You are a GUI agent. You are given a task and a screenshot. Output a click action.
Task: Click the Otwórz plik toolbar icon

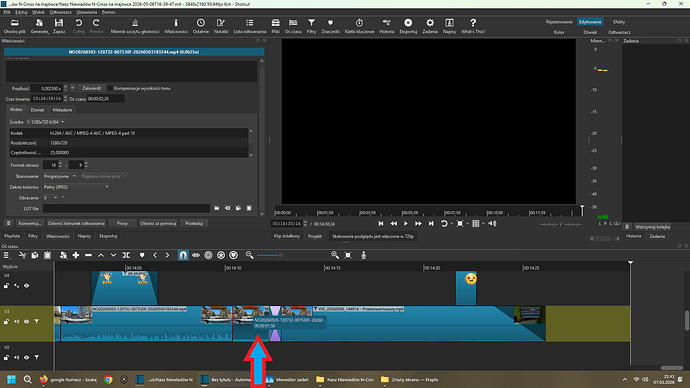[15, 26]
